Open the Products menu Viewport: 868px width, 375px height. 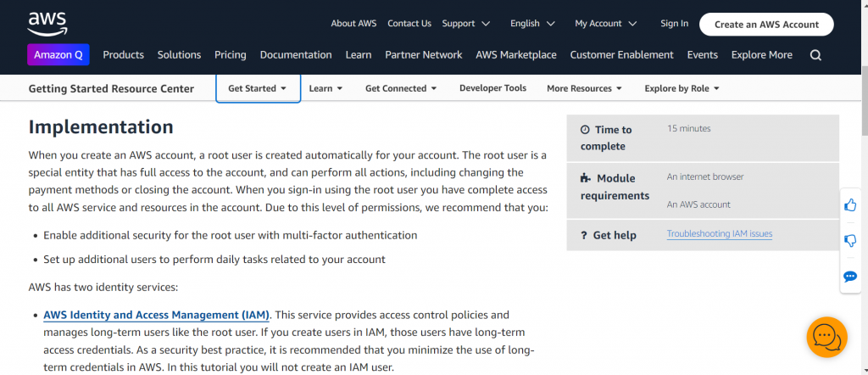click(124, 55)
